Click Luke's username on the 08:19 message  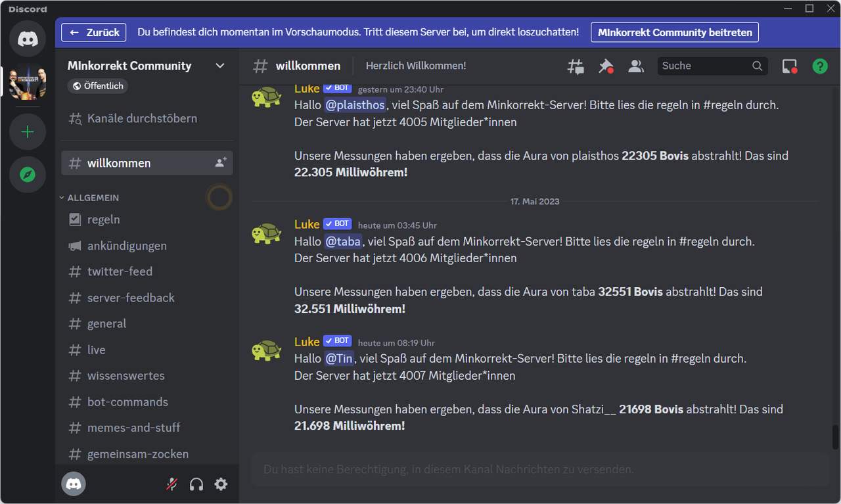point(307,342)
